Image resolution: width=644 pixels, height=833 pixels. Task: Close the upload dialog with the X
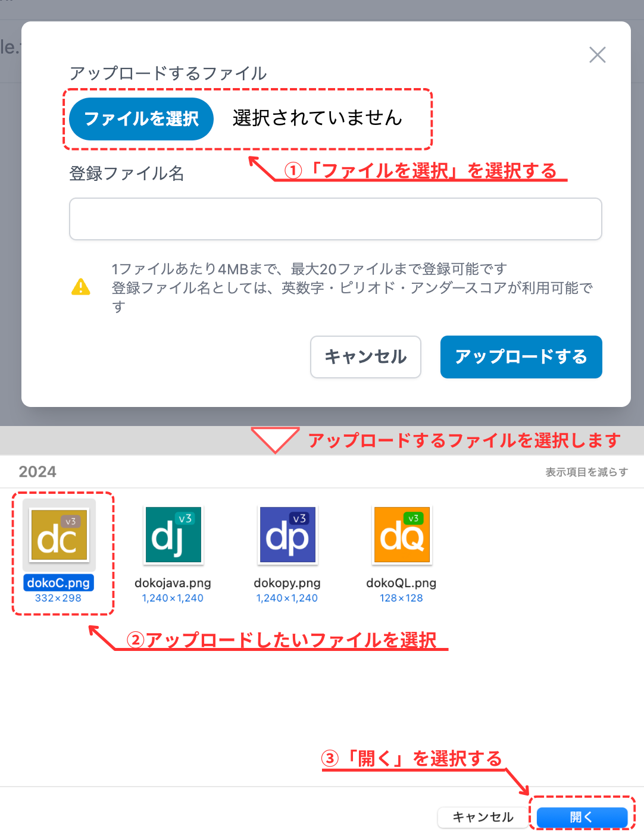point(597,54)
